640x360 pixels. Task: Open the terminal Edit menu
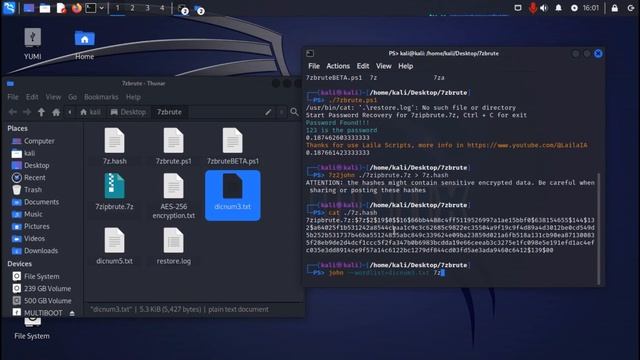tap(363, 66)
